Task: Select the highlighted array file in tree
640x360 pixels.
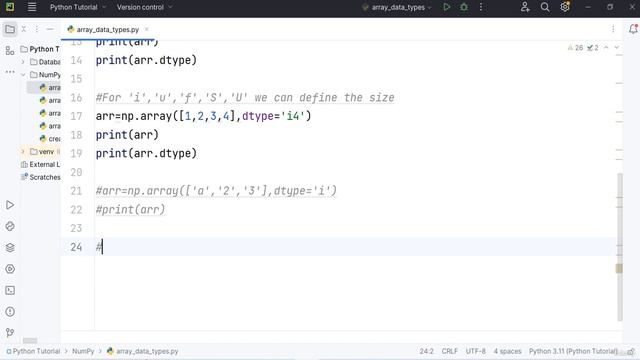Action: tap(44, 87)
